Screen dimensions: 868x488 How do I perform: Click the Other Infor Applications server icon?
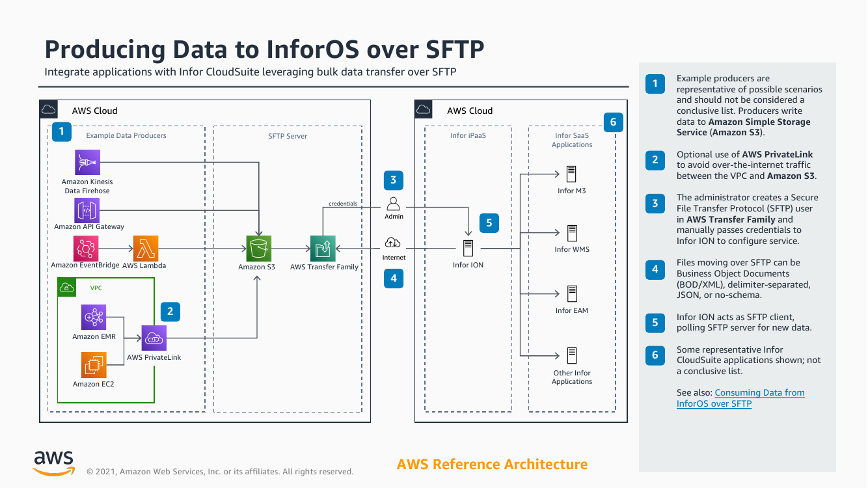[x=572, y=356]
